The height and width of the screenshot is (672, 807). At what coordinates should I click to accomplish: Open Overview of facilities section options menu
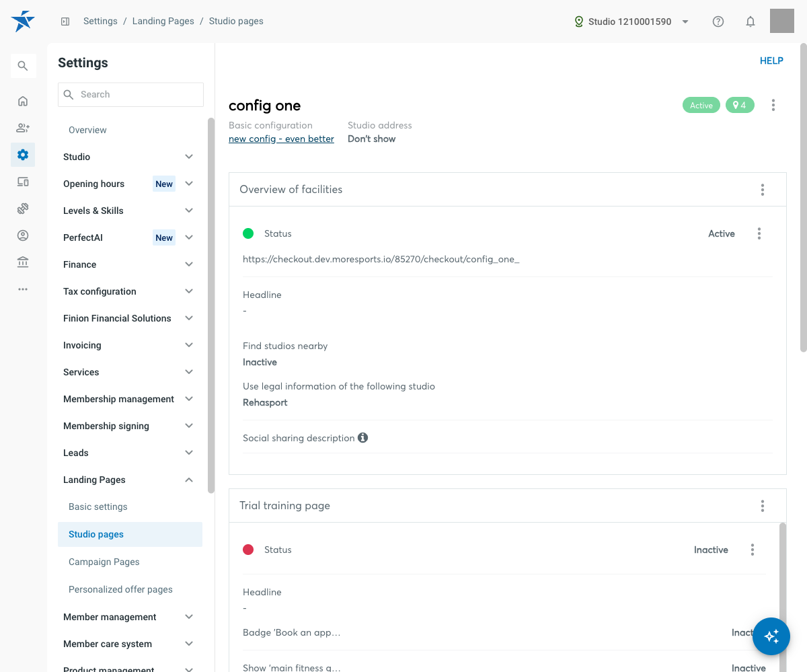(x=763, y=190)
